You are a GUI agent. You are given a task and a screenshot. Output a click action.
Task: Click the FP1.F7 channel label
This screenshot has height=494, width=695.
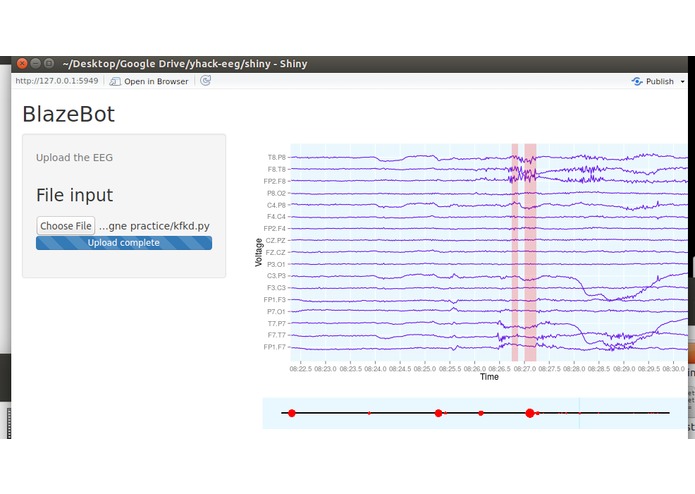click(x=275, y=347)
